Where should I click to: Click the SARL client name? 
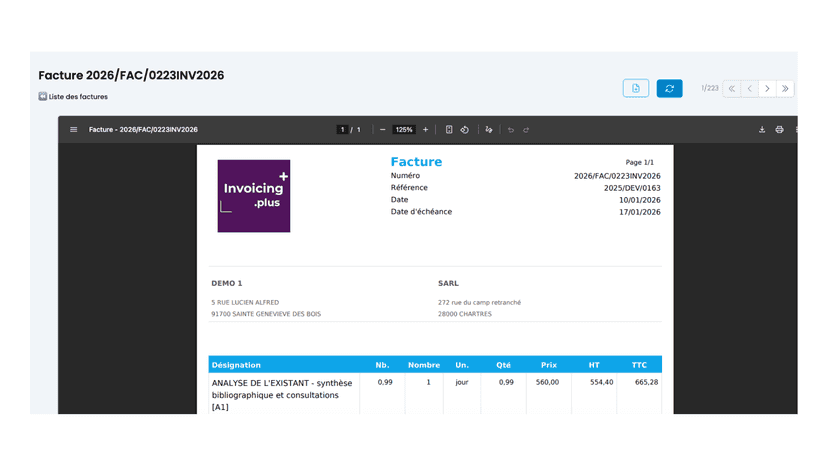click(448, 283)
